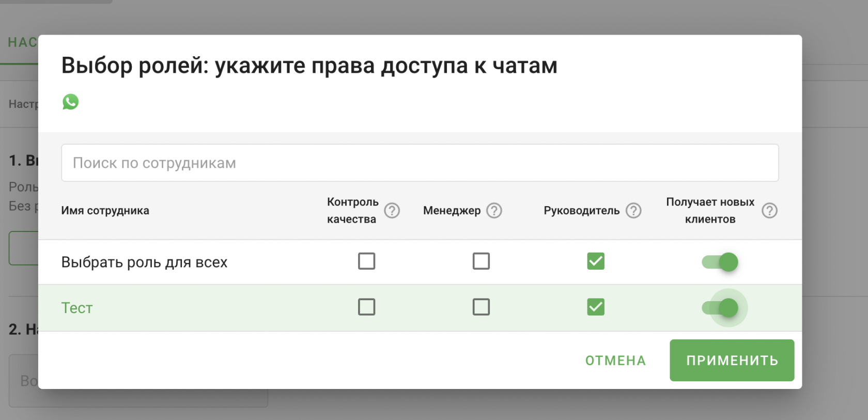This screenshot has width=868, height=420.
Task: Disable new clients toggle for all employees
Action: point(720,262)
